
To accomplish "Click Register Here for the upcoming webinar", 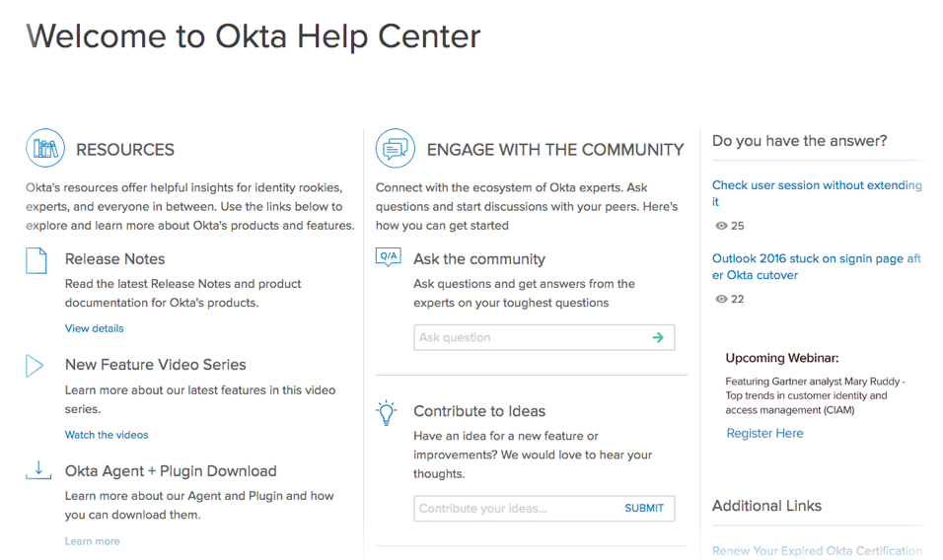I will (764, 433).
